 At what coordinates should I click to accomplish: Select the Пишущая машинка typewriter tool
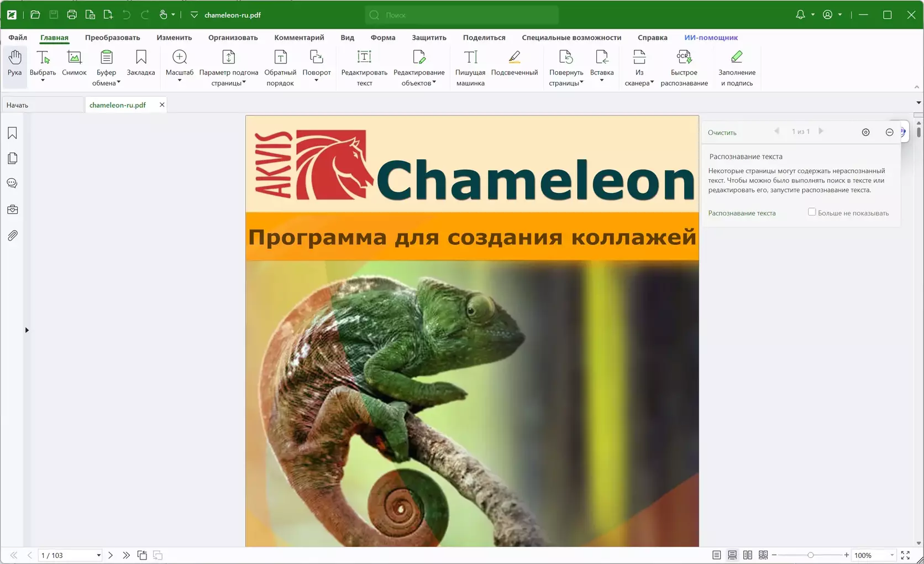click(x=470, y=67)
